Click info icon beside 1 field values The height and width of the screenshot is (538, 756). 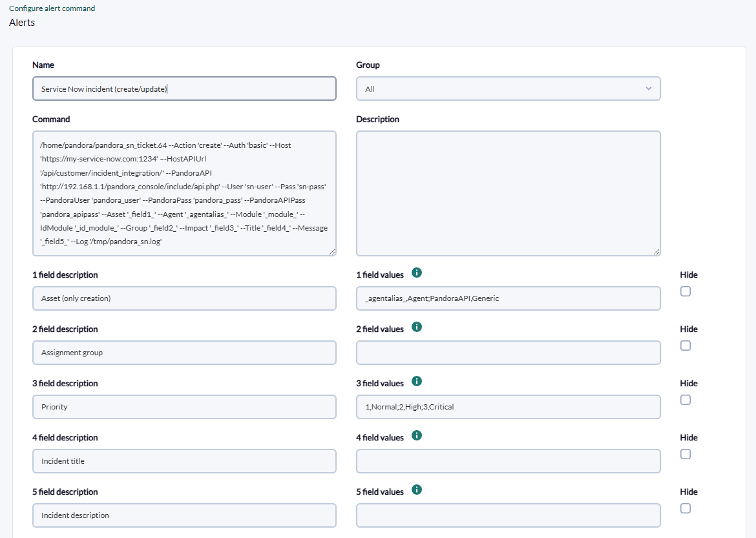click(x=417, y=273)
